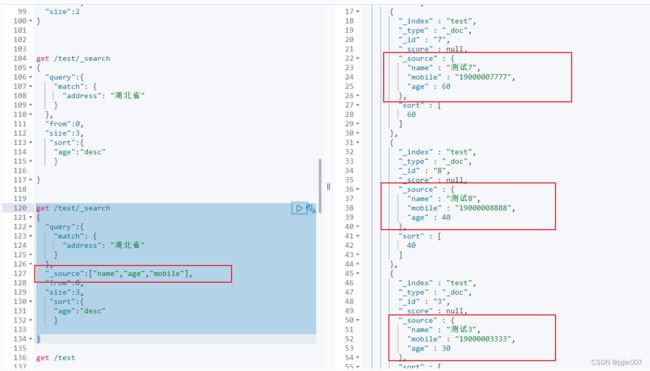Viewport: 650px width, 371px height.
Task: Collapse the sort block at line 130
Action: 31,302
